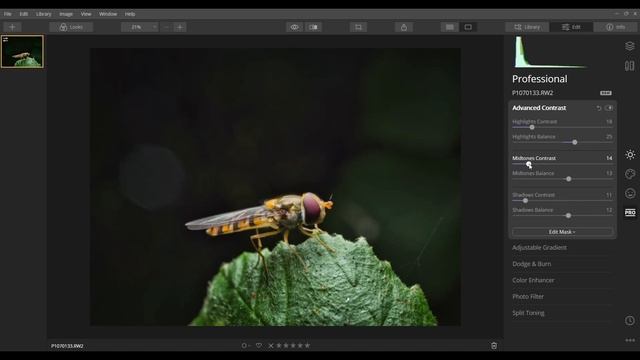
Task: Click the add image plus button
Action: pos(12,27)
